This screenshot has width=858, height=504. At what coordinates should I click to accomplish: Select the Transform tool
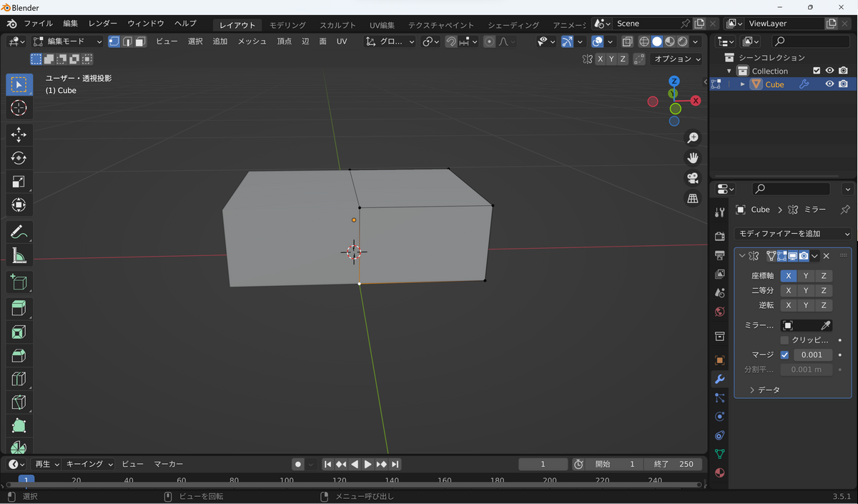19,205
